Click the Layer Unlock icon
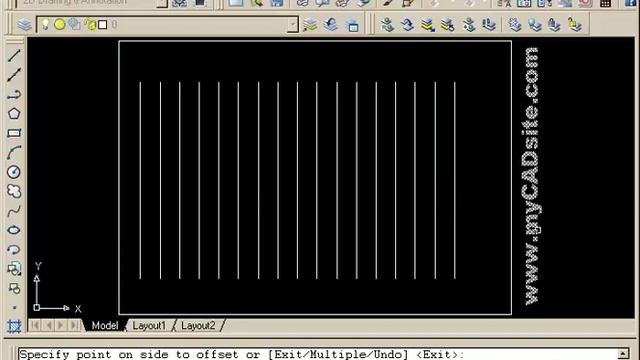 575,25
